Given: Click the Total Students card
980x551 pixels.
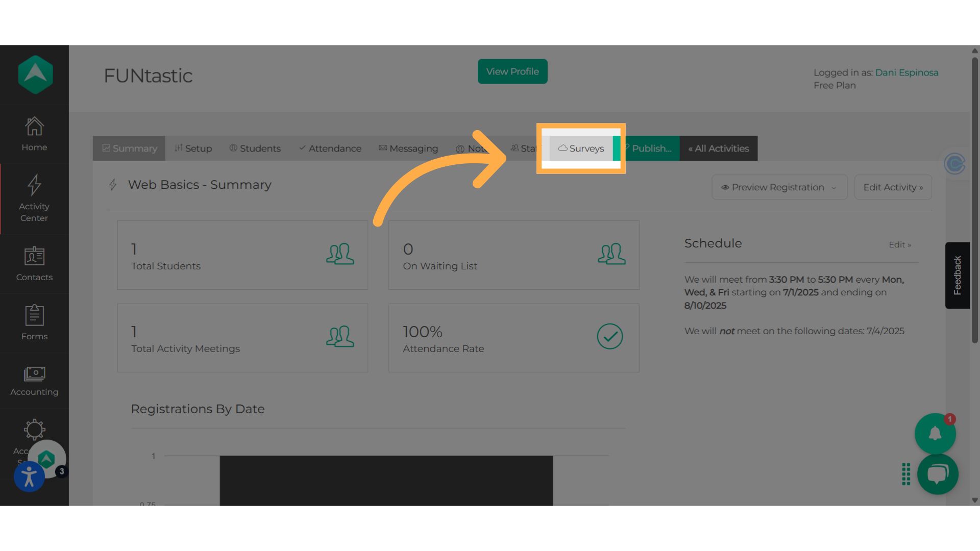Looking at the screenshot, I should click(x=242, y=255).
